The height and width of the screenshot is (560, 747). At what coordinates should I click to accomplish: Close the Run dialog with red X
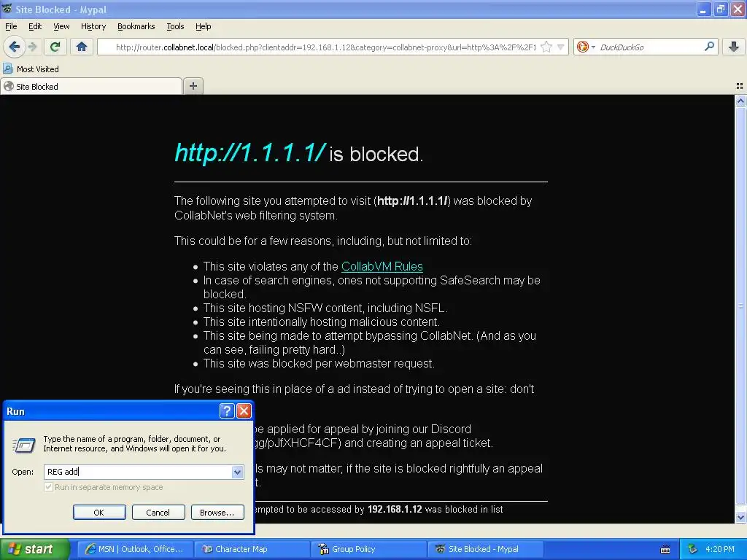coord(244,411)
